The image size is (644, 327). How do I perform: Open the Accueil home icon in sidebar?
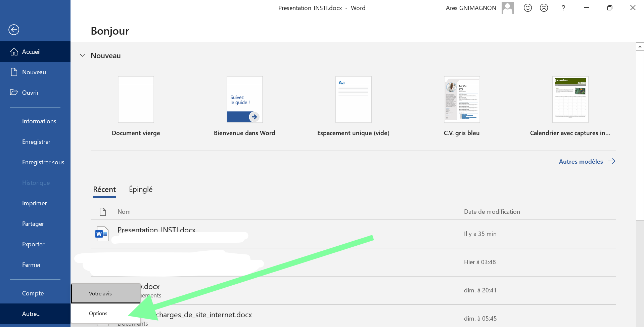(x=14, y=51)
